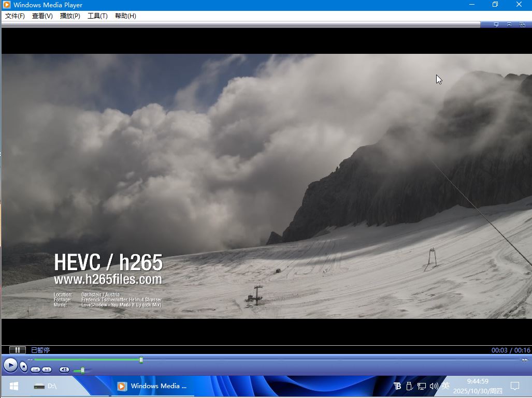This screenshot has width=532, height=398.
Task: Switch to skin mode via top-right icon
Action: (x=522, y=24)
